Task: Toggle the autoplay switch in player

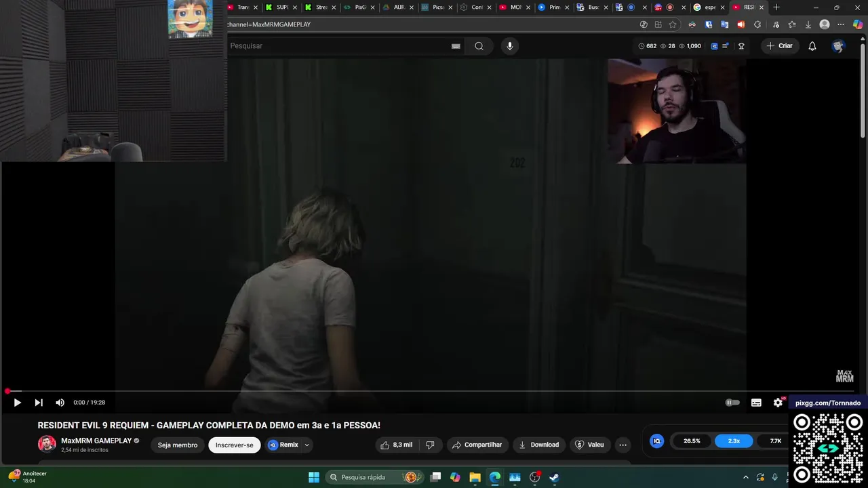Action: tap(732, 403)
